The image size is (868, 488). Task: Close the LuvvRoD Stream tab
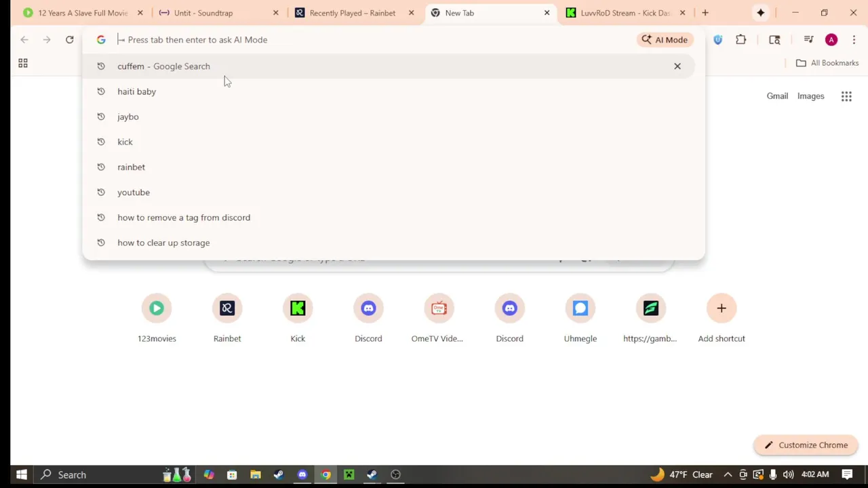682,13
